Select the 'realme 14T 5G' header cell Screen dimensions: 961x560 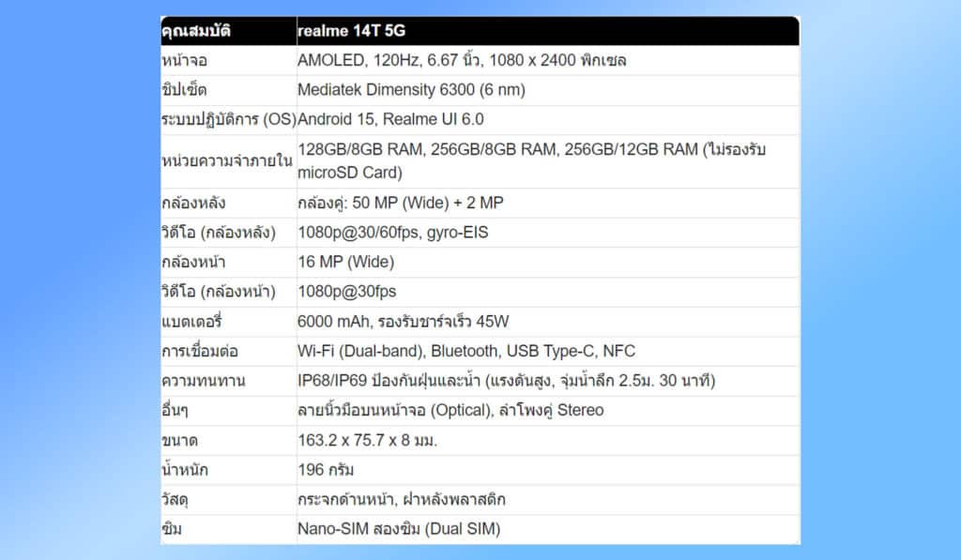point(548,31)
